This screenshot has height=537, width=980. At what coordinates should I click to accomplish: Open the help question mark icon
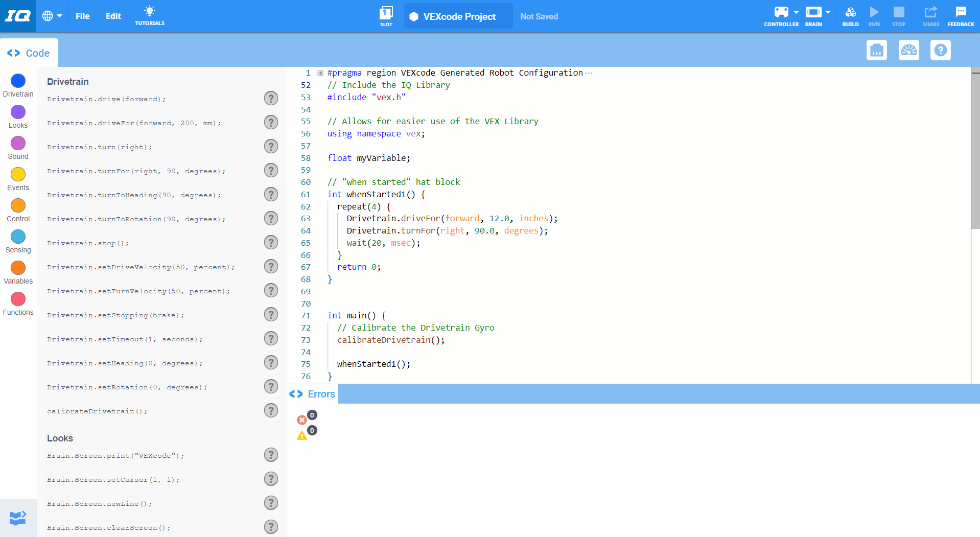941,50
